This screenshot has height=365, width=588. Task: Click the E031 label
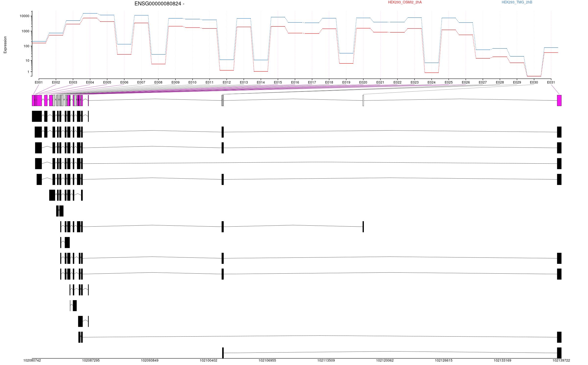[x=551, y=83]
